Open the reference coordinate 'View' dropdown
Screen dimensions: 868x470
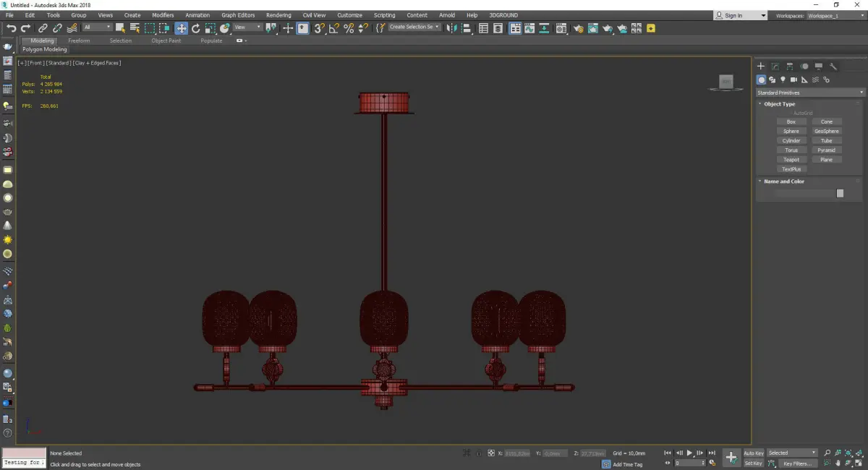[x=247, y=27]
